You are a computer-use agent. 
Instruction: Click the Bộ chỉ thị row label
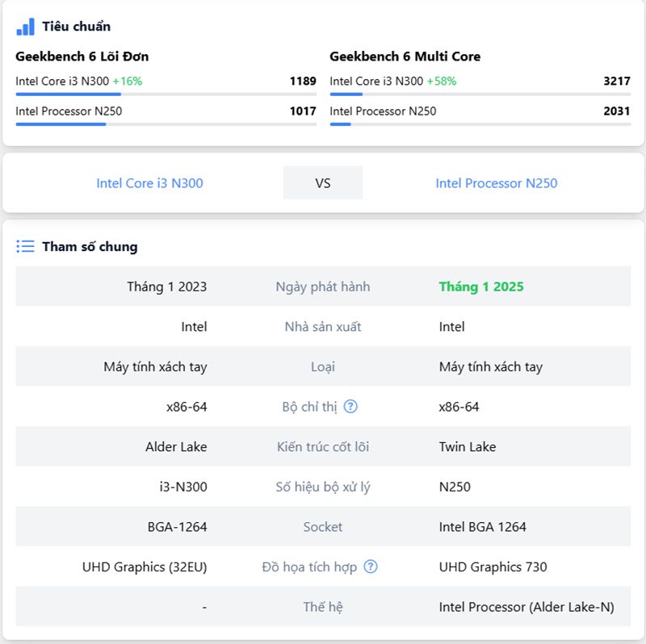click(x=310, y=407)
